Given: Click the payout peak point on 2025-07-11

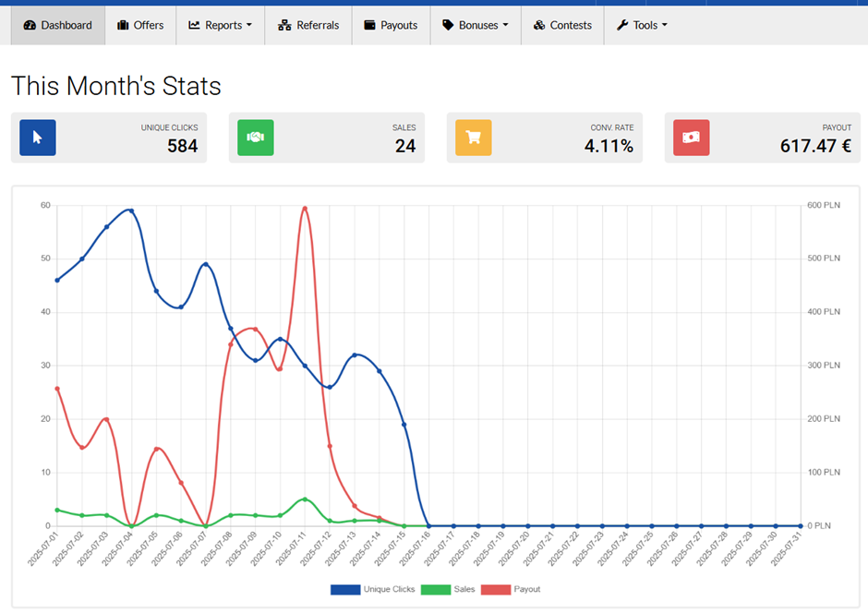Looking at the screenshot, I should coord(305,208).
